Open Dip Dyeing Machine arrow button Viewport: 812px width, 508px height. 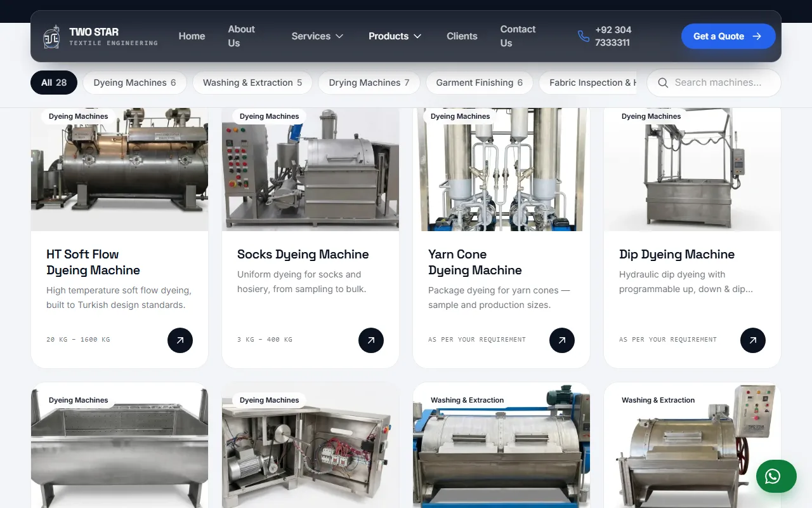(x=753, y=340)
